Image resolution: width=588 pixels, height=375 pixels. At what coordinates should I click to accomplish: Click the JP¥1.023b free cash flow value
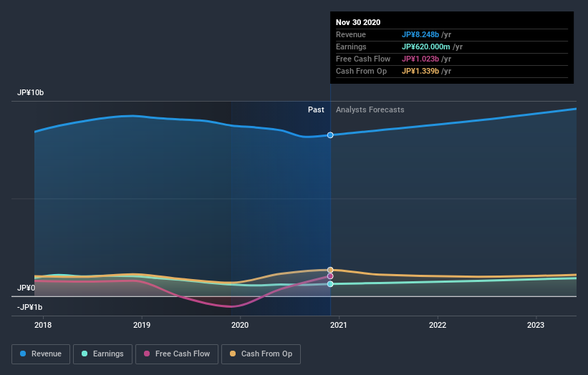[x=420, y=59]
